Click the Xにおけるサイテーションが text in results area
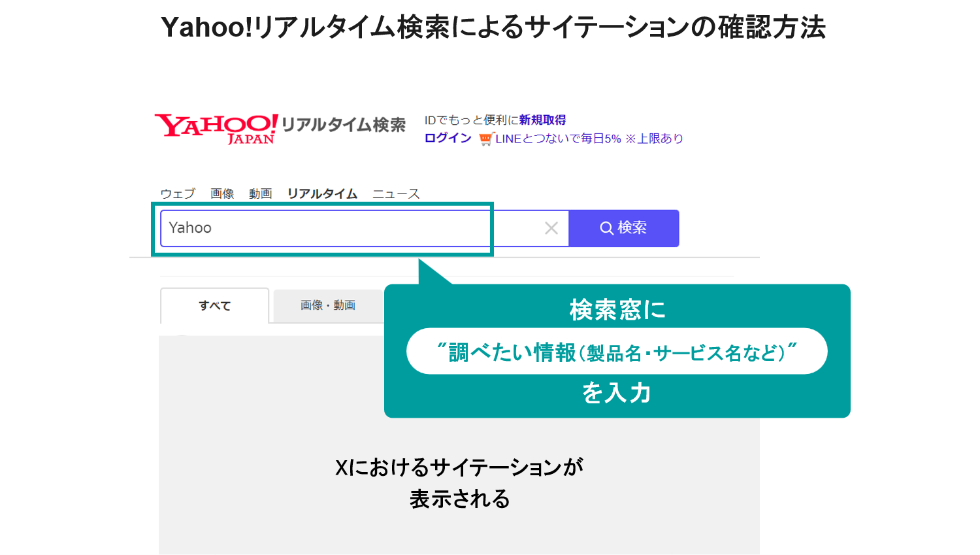The image size is (980, 555). (459, 467)
